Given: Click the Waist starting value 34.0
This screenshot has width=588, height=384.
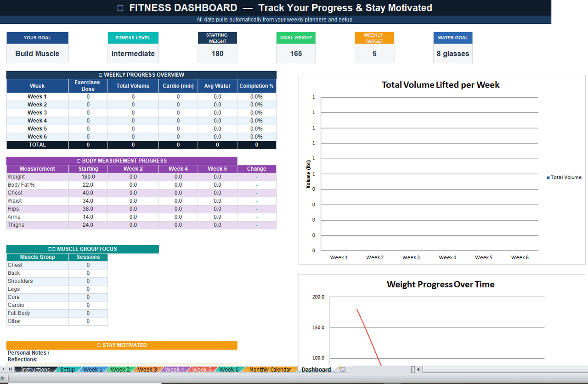Looking at the screenshot, I should click(88, 201).
